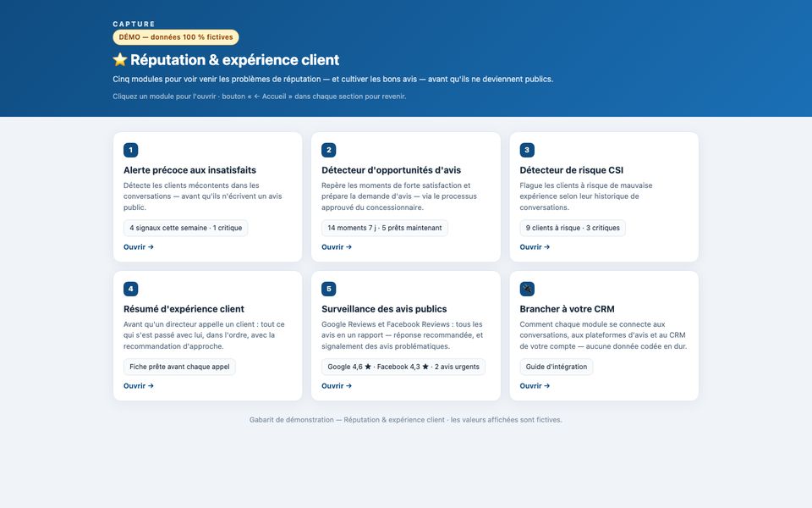This screenshot has width=812, height=508.
Task: Click the 'Détecte les clients mécontents' card description
Action: click(x=202, y=196)
